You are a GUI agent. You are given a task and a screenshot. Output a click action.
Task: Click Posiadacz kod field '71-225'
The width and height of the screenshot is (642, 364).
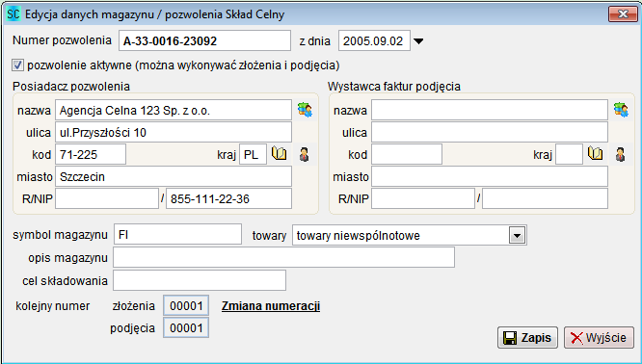point(91,155)
